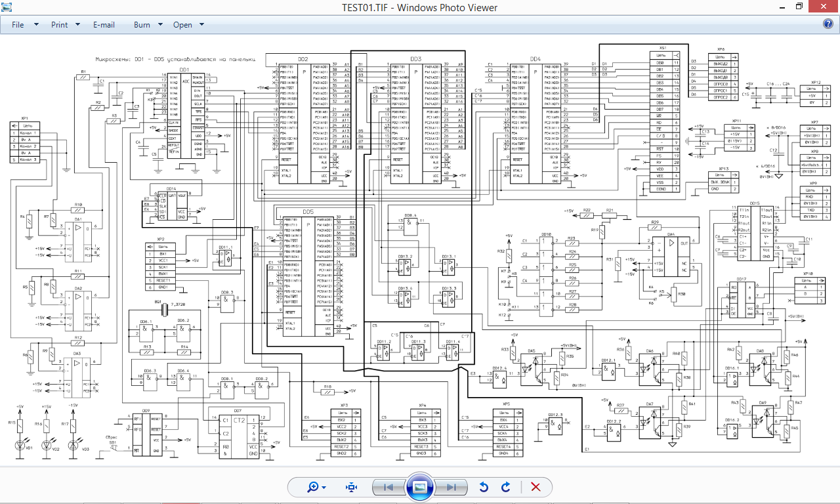This screenshot has width=840, height=504.
Task: Click the E-mail button
Action: point(104,25)
